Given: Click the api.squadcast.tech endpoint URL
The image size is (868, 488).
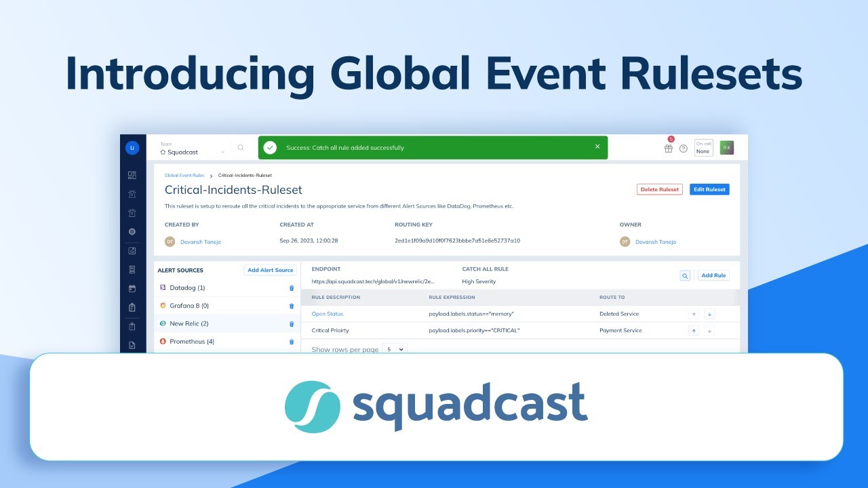Looking at the screenshot, I should coord(373,281).
